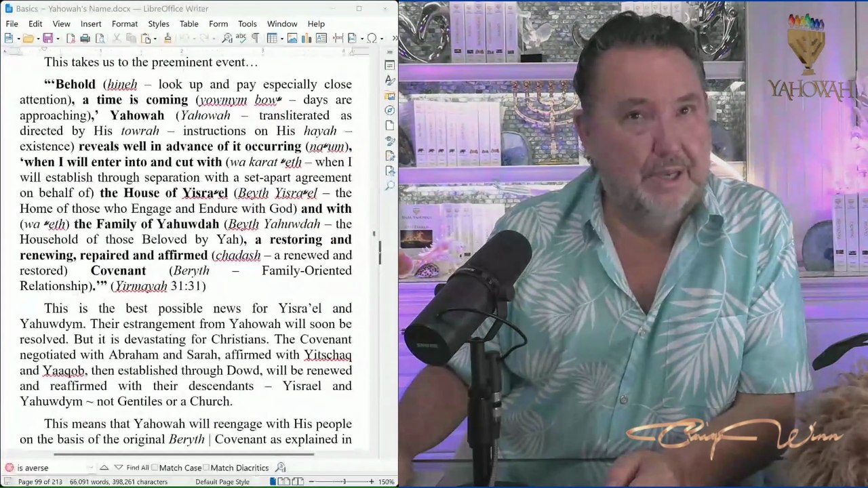Open Find & Replace from the toolbar

[227, 39]
